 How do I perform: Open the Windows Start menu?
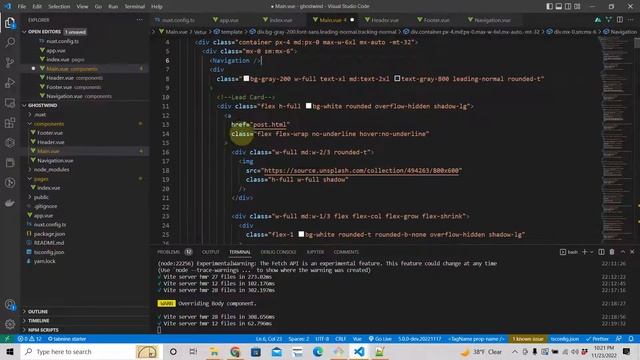(x=10, y=351)
